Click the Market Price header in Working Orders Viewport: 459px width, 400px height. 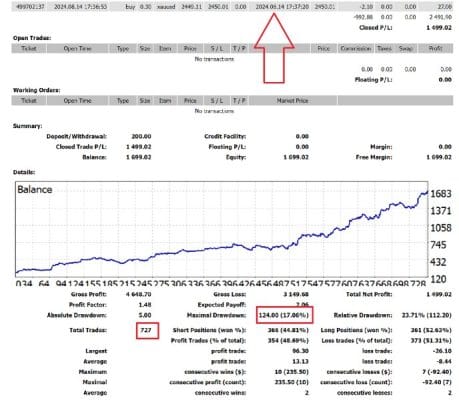pos(292,100)
